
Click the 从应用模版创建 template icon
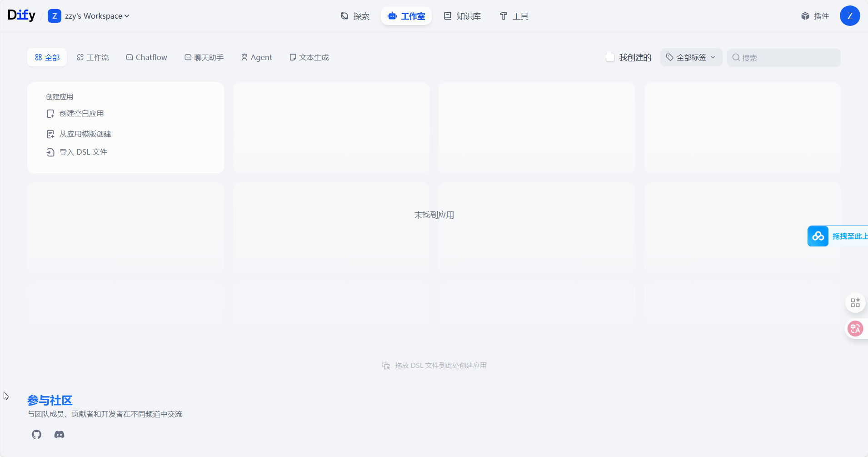click(50, 134)
